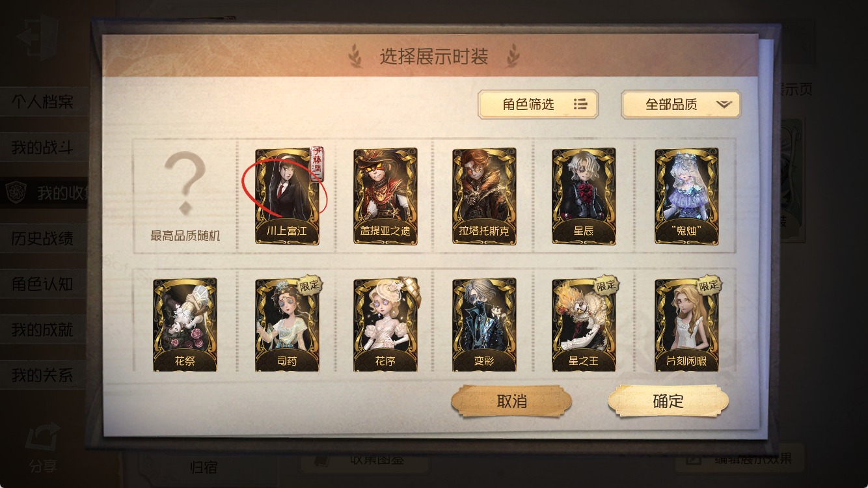Open the 个人档案 sidebar tab
This screenshot has width=868, height=488.
pyautogui.click(x=44, y=102)
